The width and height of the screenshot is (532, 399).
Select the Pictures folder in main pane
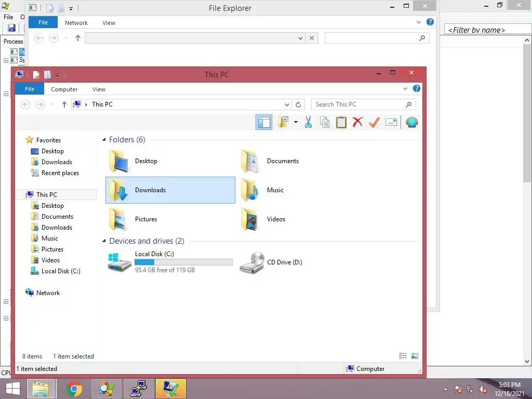tap(170, 219)
